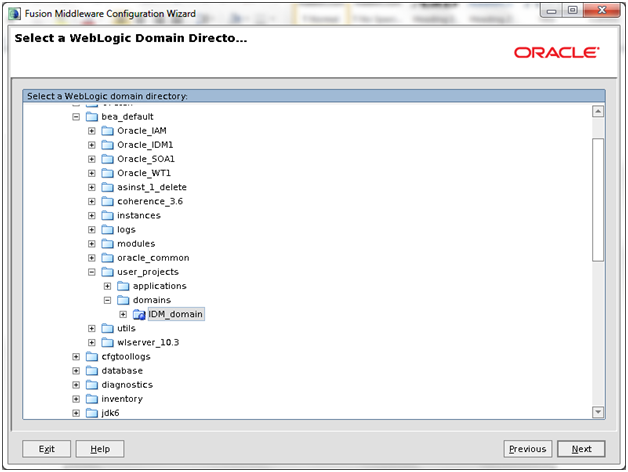Click the asinst_1_delete folder icon
Screen dimensions: 628x472
click(x=107, y=187)
